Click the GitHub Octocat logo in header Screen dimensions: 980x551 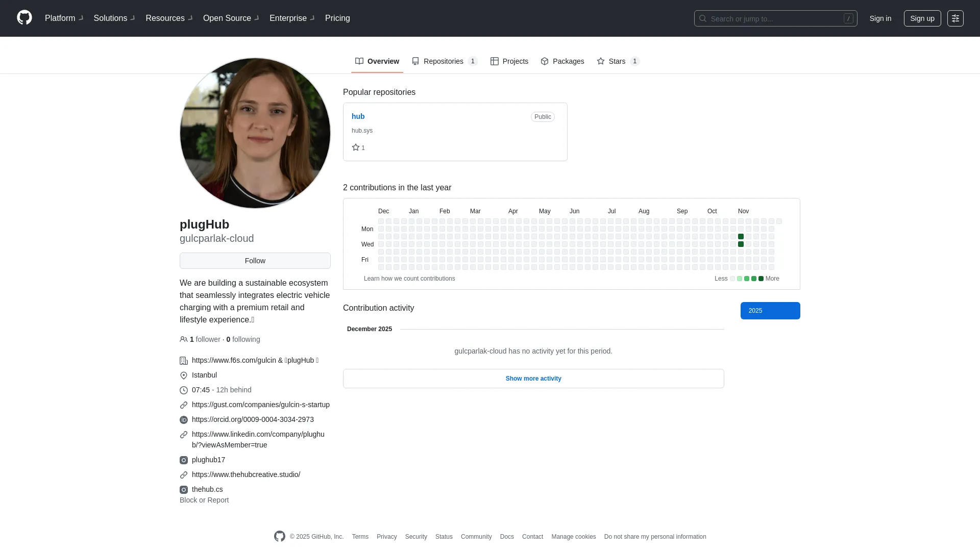point(24,18)
